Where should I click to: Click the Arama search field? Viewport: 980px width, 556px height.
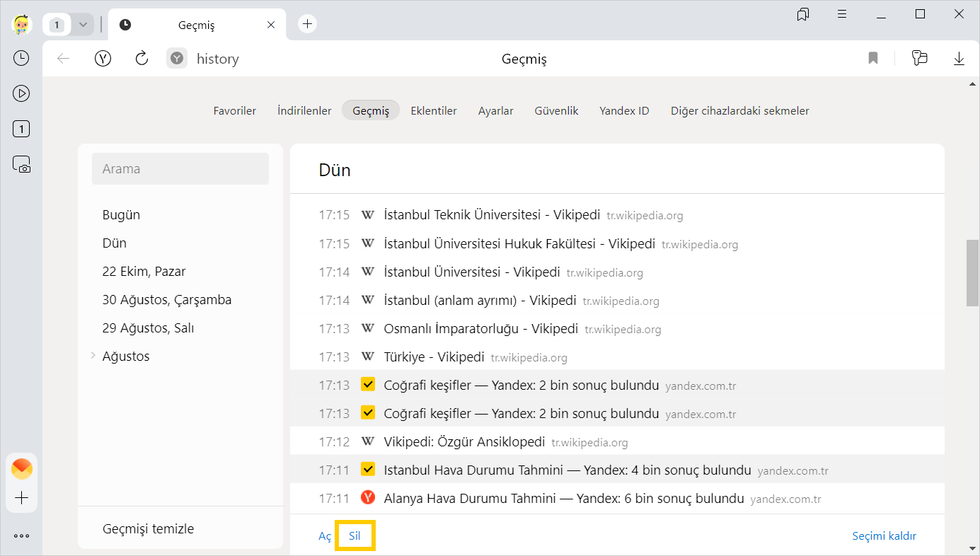pyautogui.click(x=180, y=169)
